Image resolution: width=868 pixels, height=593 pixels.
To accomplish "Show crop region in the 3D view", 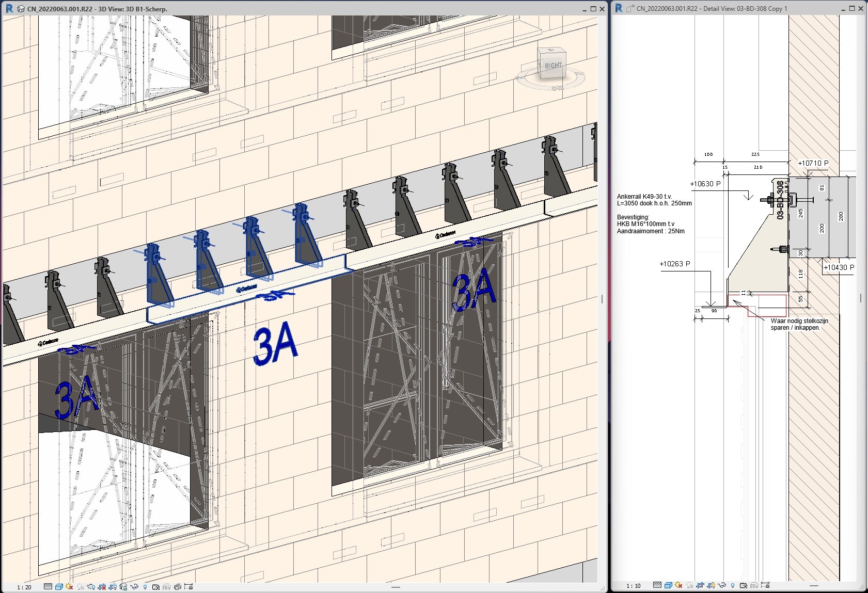I will tap(113, 587).
